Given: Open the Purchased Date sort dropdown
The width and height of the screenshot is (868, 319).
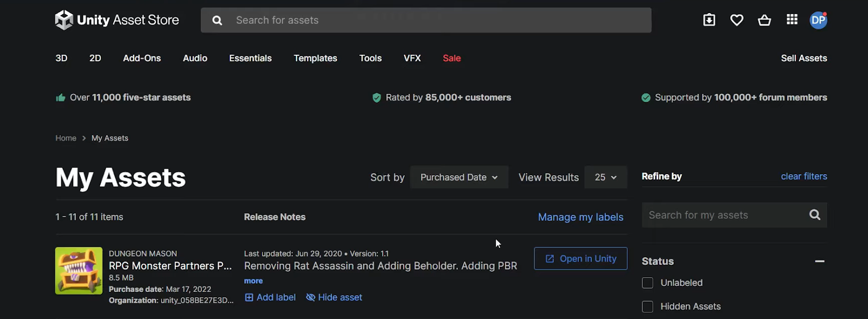Looking at the screenshot, I should 459,177.
